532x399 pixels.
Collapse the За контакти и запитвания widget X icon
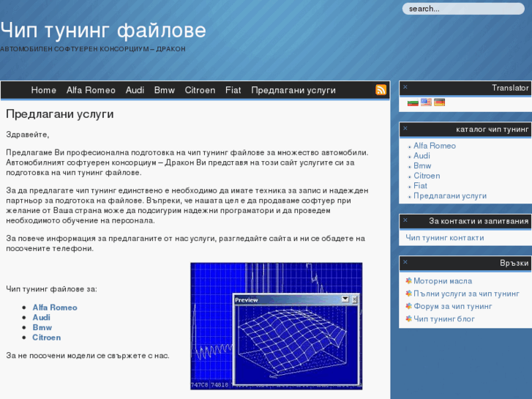405,220
